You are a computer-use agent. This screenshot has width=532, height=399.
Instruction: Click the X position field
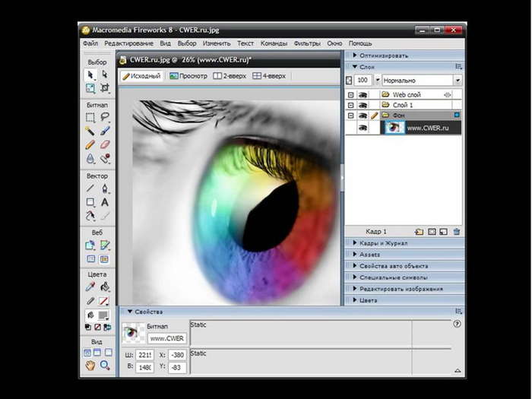point(177,355)
